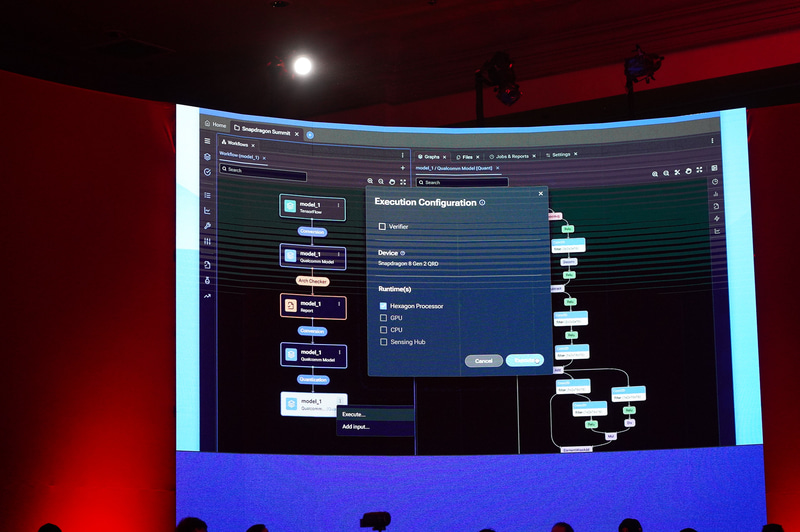800x532 pixels.
Task: Open the lightning bolt icon on right rail
Action: coord(716,218)
